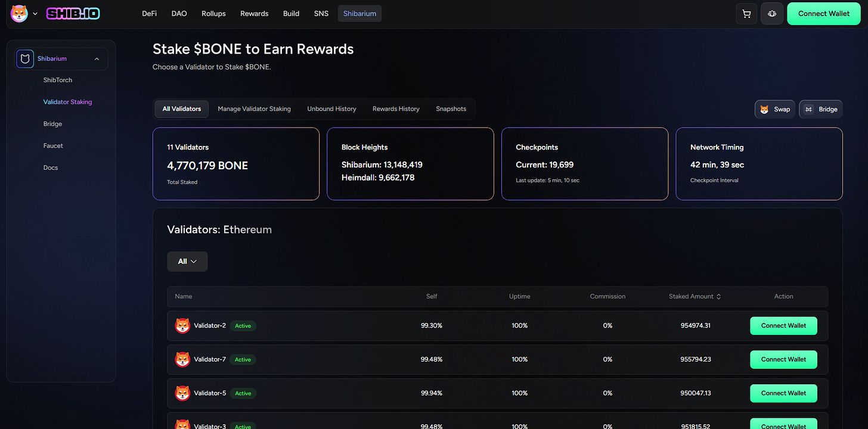Collapse the Shibarium sidebar section chevron
868x429 pixels.
click(97, 58)
